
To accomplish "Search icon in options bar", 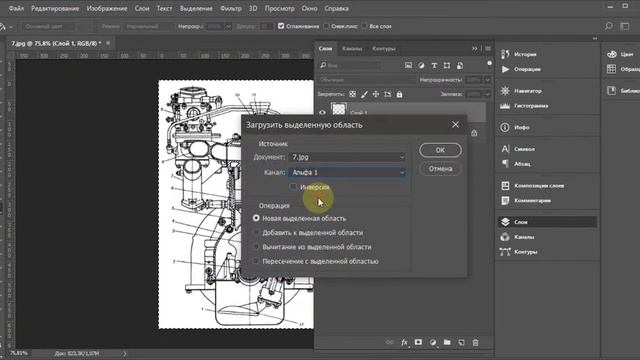I will tap(609, 26).
